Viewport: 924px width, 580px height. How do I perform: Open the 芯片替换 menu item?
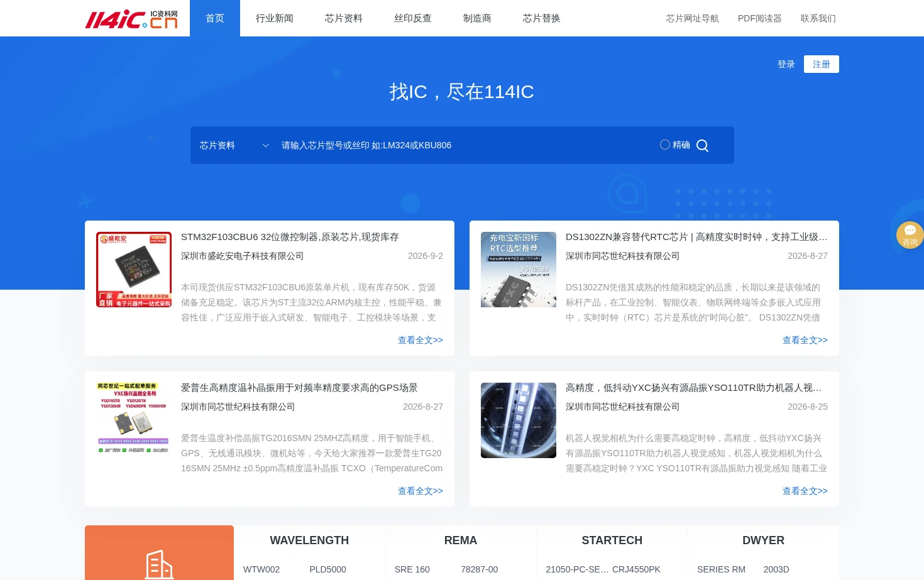(x=542, y=18)
